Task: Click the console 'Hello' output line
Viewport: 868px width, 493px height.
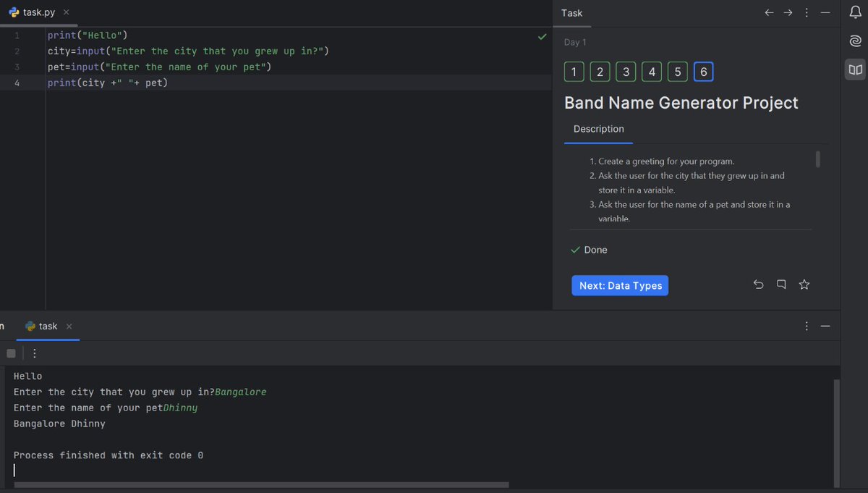Action: [x=28, y=376]
